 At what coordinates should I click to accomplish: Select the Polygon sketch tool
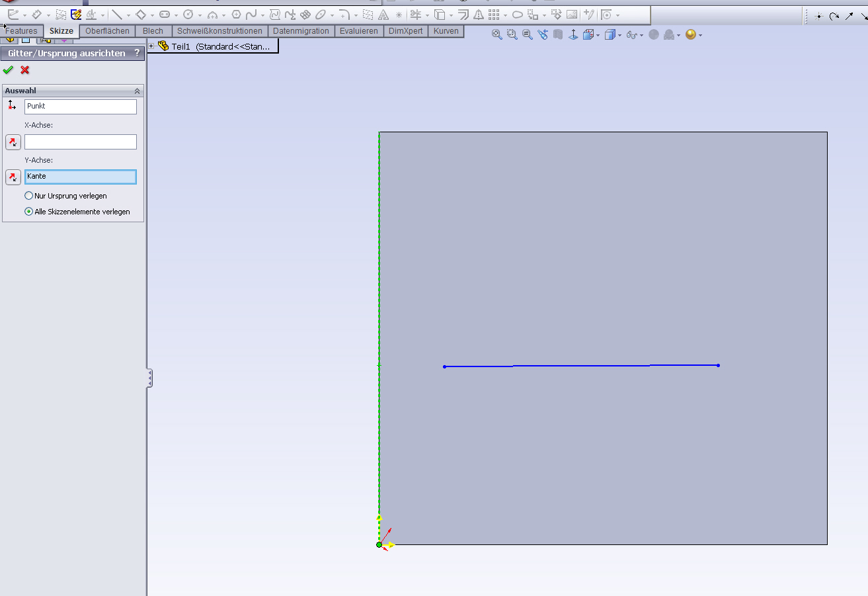click(236, 15)
